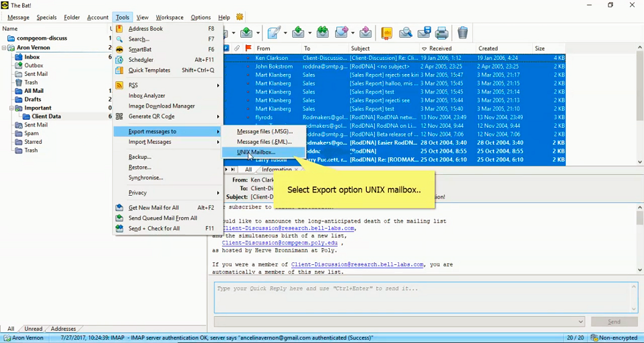Screen dimensions: 644x343
Task: Click the Create New Message pen icon
Action: click(x=274, y=32)
